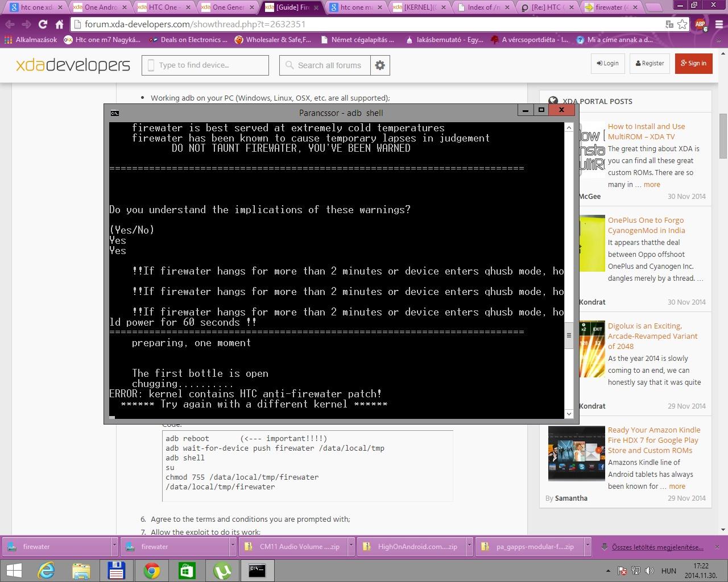This screenshot has height=582, width=728.
Task: Open the Digolux 2048 variant article
Action: pyautogui.click(x=652, y=336)
